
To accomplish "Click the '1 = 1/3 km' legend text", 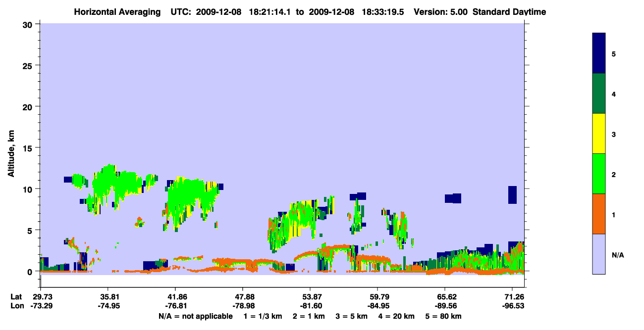I will (262, 316).
